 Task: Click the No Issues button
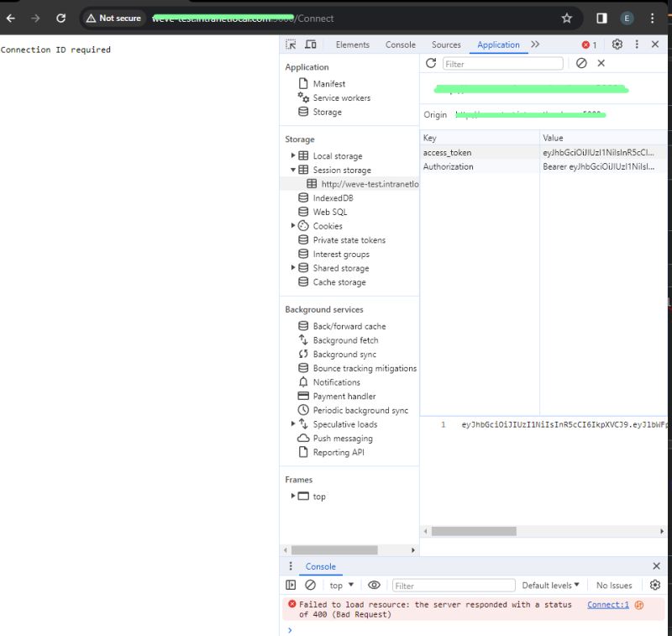[614, 585]
